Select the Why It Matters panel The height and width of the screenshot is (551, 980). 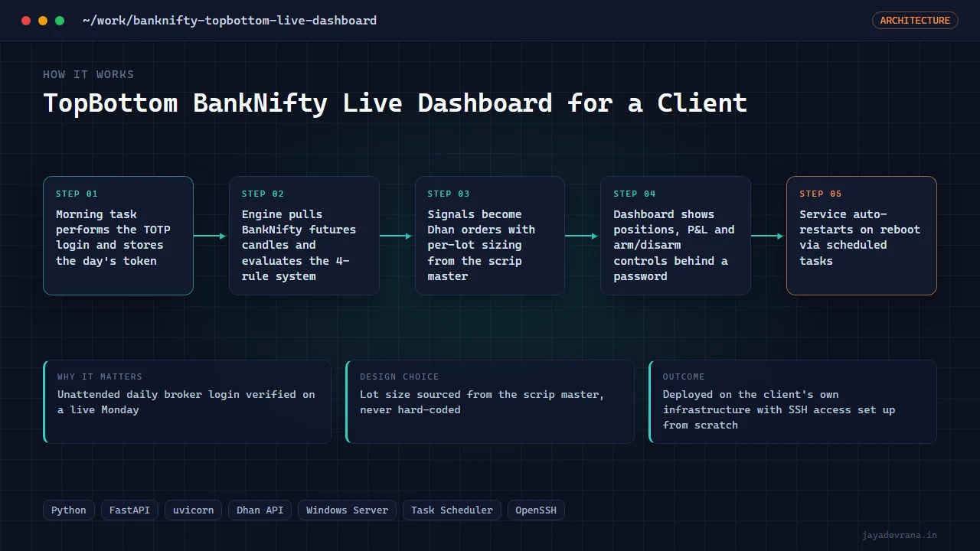click(187, 402)
